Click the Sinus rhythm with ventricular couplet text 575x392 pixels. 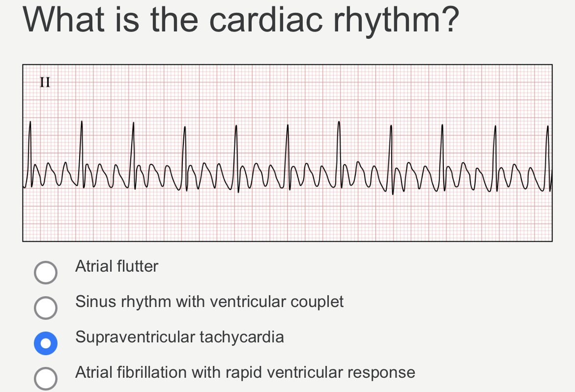click(209, 302)
